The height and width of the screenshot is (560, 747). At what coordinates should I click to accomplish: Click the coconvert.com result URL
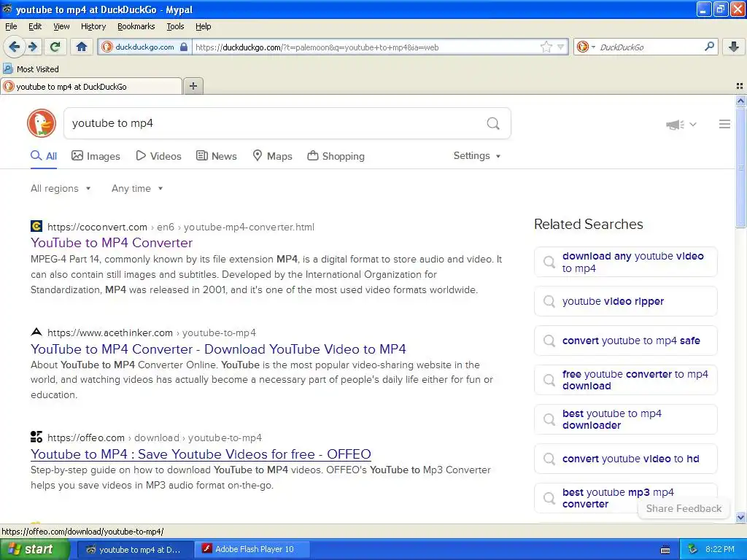pos(181,227)
